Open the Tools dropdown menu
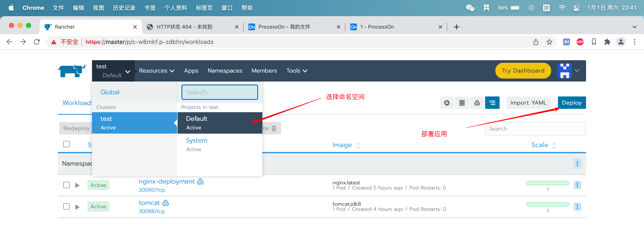 (297, 71)
